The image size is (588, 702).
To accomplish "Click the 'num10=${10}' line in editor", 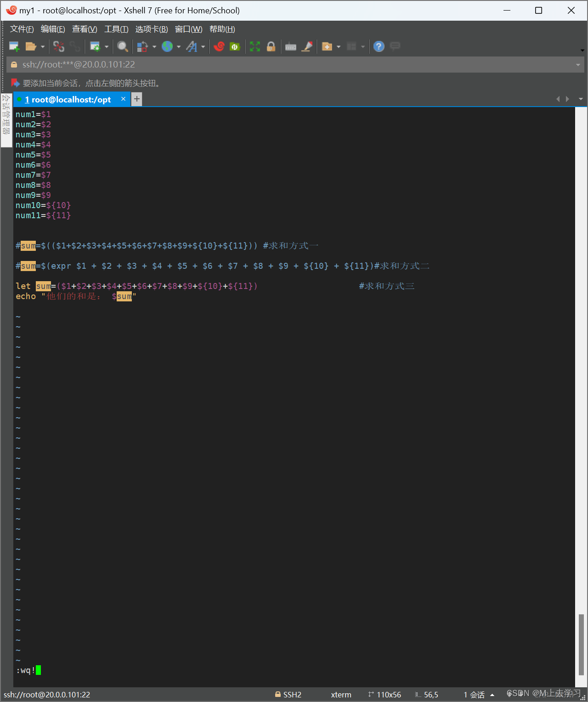I will pyautogui.click(x=43, y=205).
